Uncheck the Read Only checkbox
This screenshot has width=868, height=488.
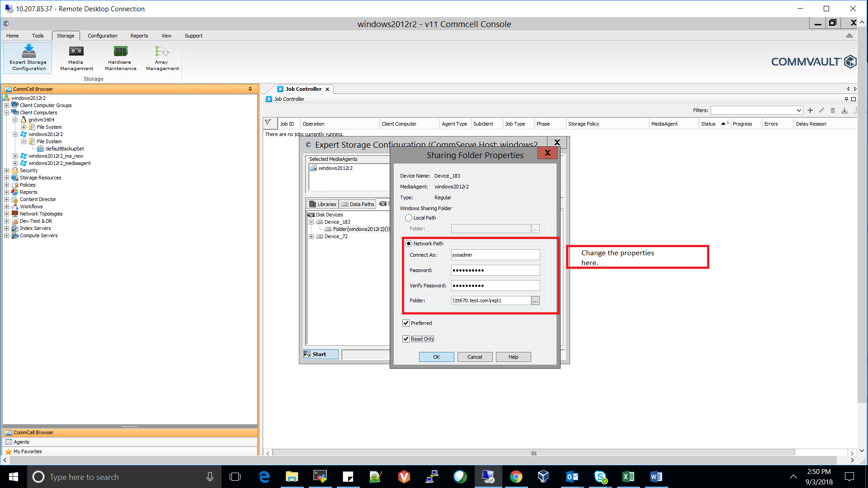pos(406,338)
